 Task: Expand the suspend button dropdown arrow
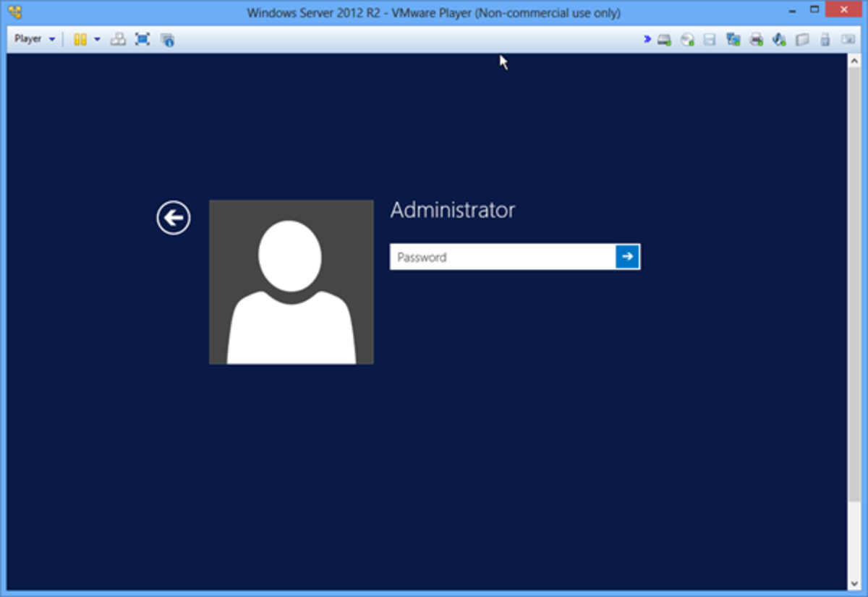coord(98,39)
